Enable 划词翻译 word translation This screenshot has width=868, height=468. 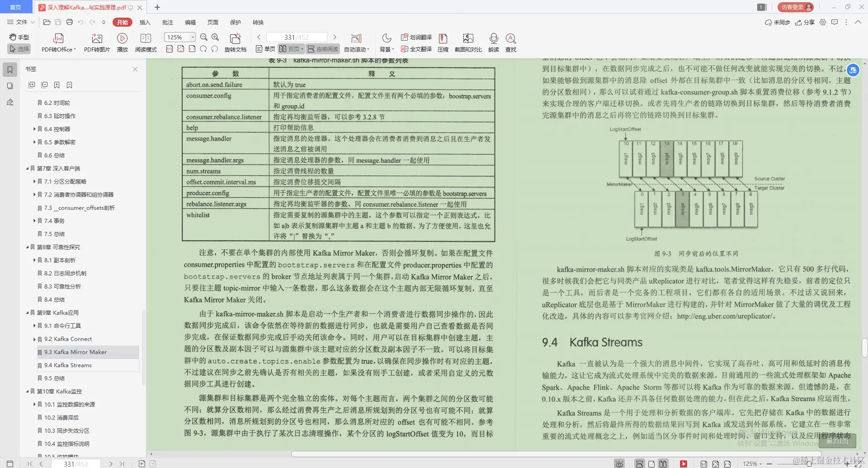416,38
